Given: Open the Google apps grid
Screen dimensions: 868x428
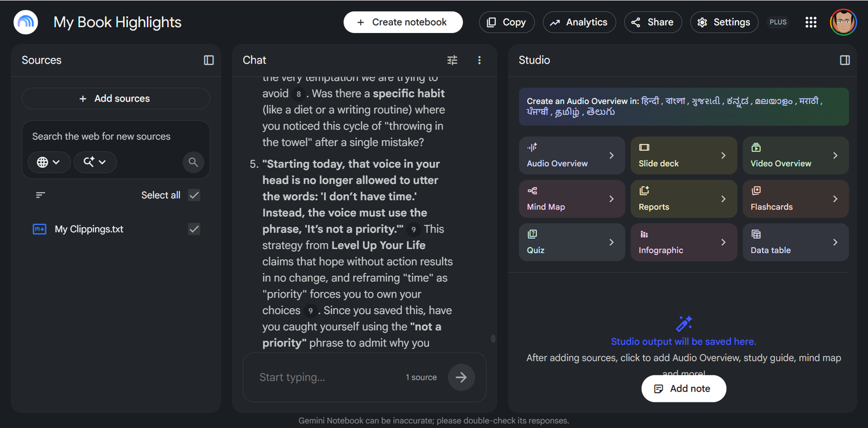Looking at the screenshot, I should point(811,22).
